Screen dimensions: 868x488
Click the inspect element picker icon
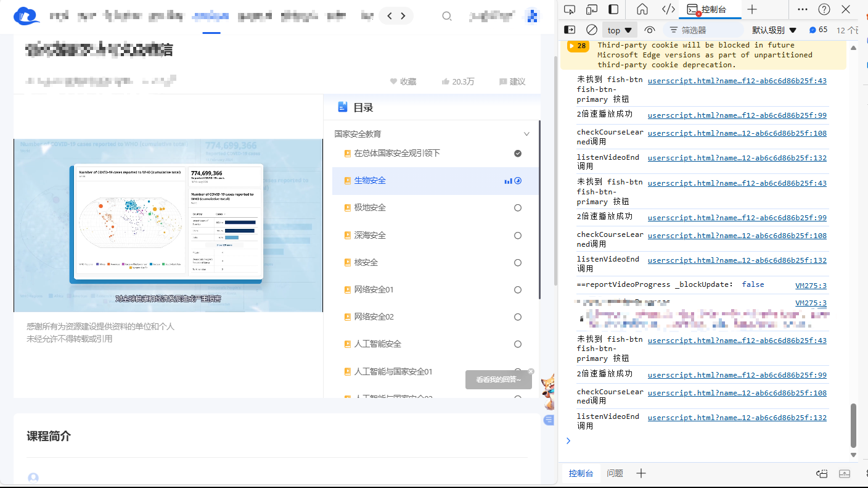tap(570, 9)
